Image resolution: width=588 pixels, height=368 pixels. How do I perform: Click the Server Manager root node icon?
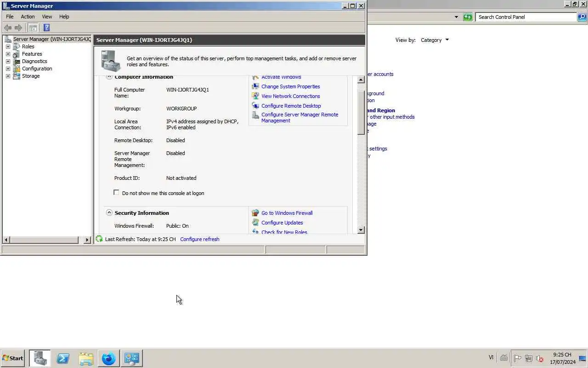point(8,39)
